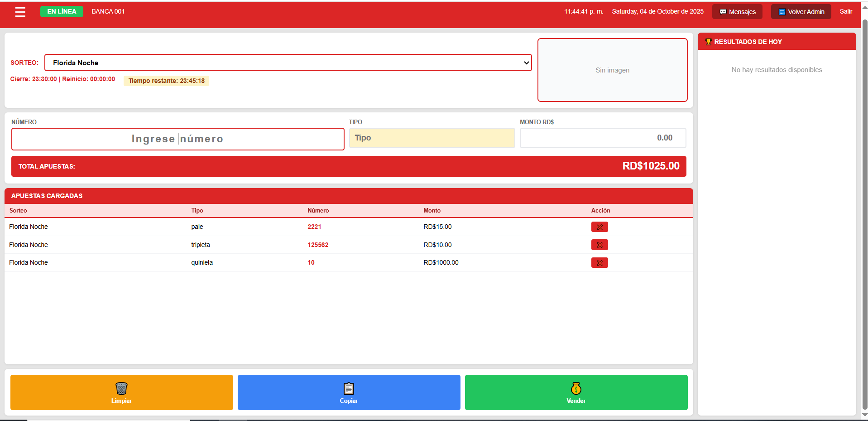
Task: Delete the quiniela 10 bet row
Action: (x=599, y=263)
